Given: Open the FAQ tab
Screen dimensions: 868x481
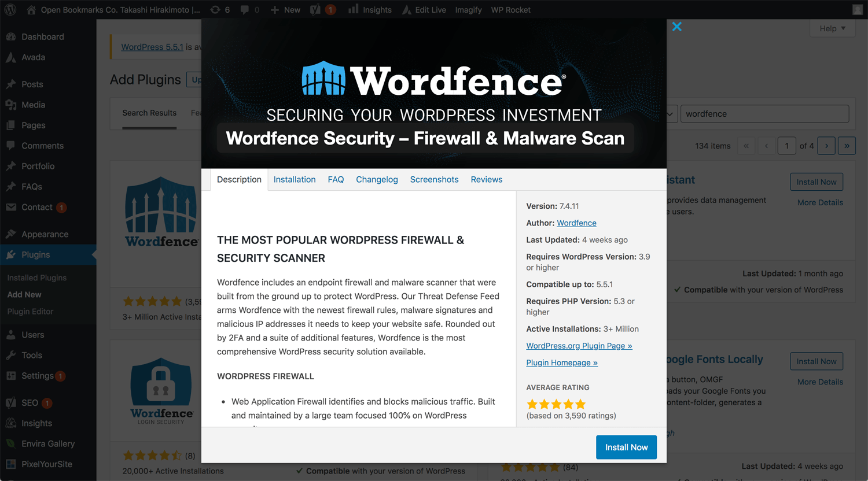Looking at the screenshot, I should (336, 180).
